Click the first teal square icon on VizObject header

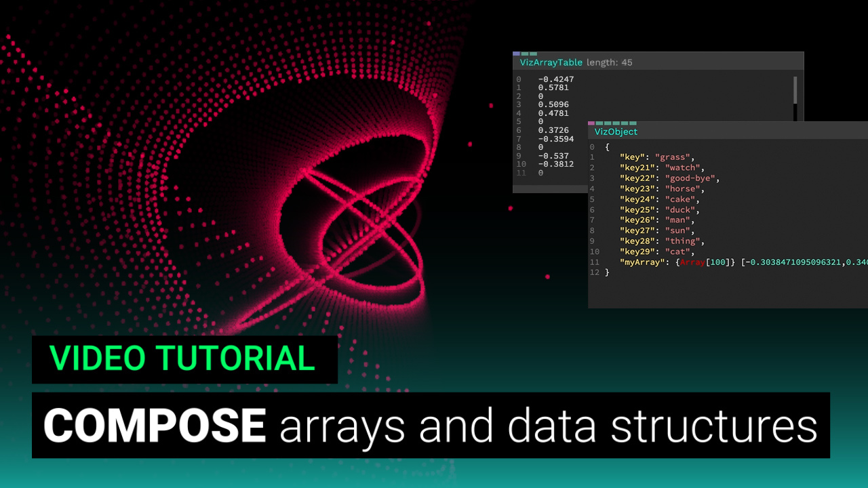pyautogui.click(x=599, y=123)
